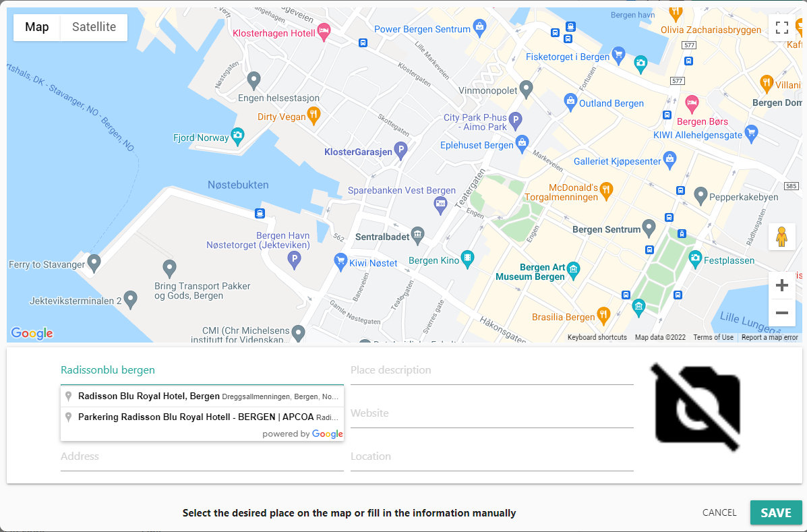807x532 pixels.
Task: Toggle fullscreen map view
Action: pyautogui.click(x=781, y=28)
